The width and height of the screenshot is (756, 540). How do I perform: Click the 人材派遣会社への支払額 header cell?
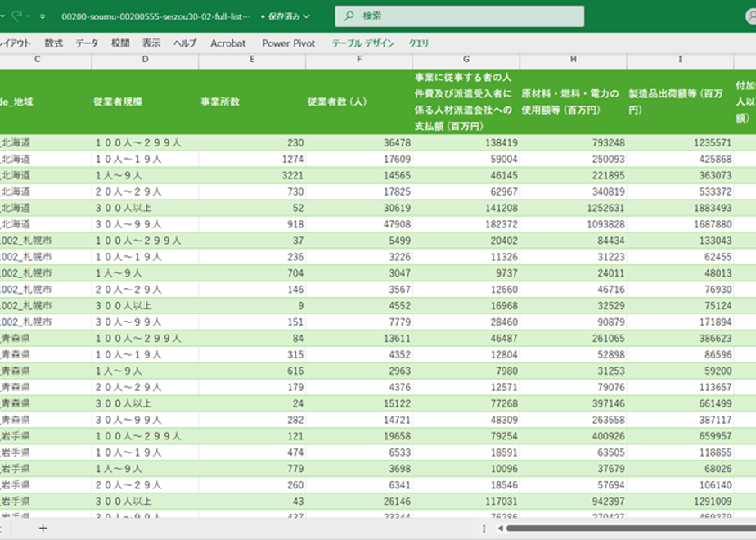466,101
